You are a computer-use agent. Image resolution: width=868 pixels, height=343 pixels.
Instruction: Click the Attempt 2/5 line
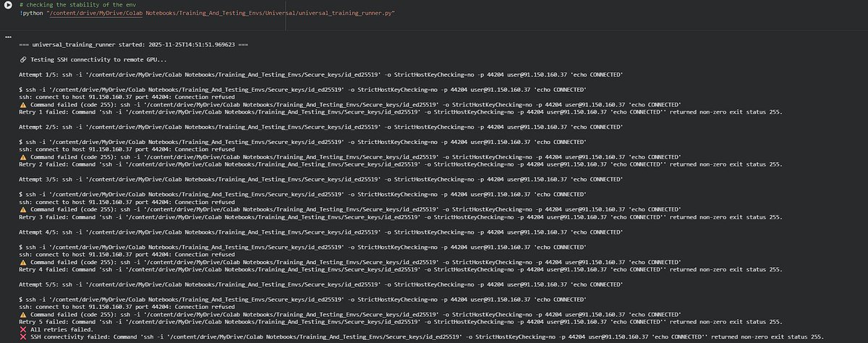click(x=320, y=127)
